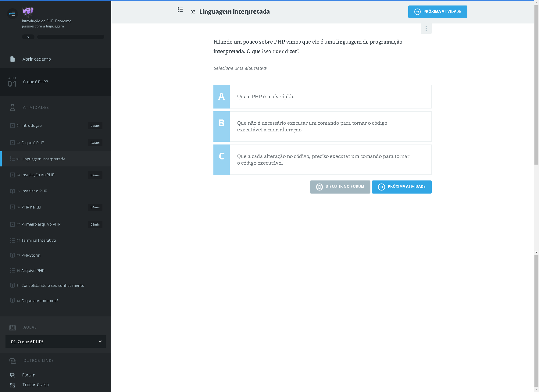Image resolution: width=539 pixels, height=392 pixels.
Task: Click the back arrow icon in sidebar
Action: 12,13
